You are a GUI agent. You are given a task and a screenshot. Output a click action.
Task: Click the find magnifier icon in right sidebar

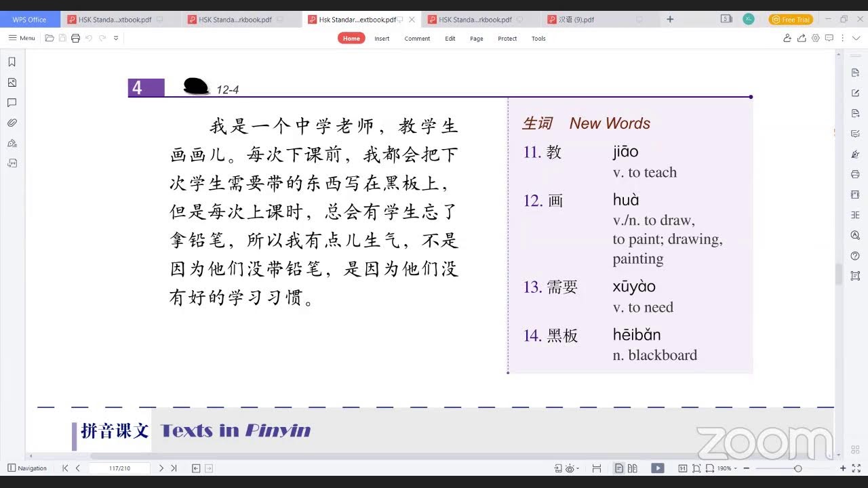pyautogui.click(x=855, y=235)
